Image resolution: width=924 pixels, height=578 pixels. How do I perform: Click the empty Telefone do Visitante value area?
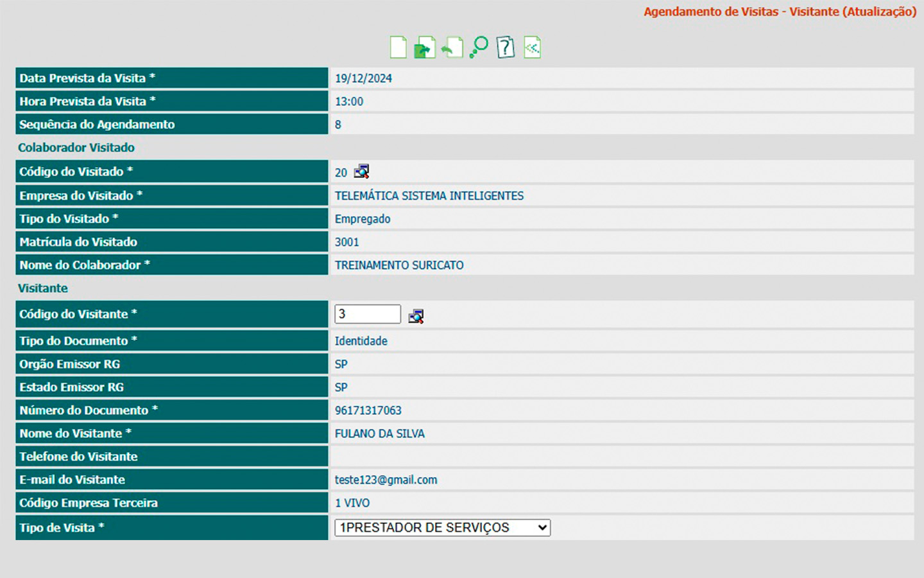click(x=620, y=457)
